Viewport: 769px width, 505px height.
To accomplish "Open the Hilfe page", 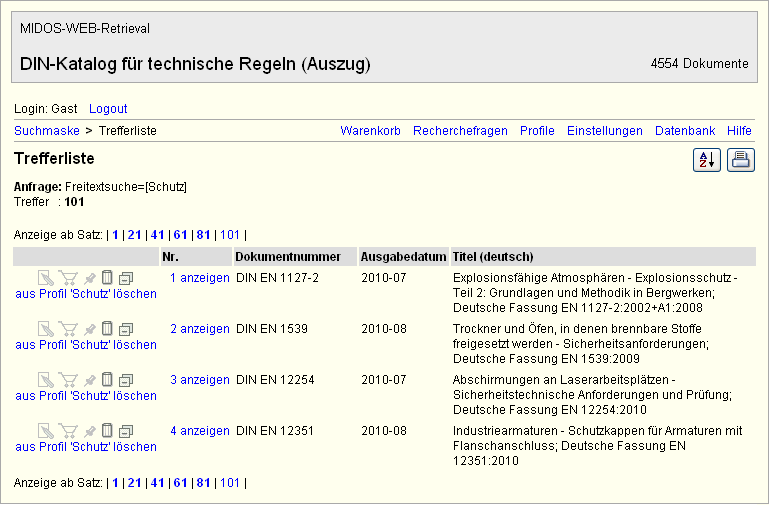I will pyautogui.click(x=739, y=131).
